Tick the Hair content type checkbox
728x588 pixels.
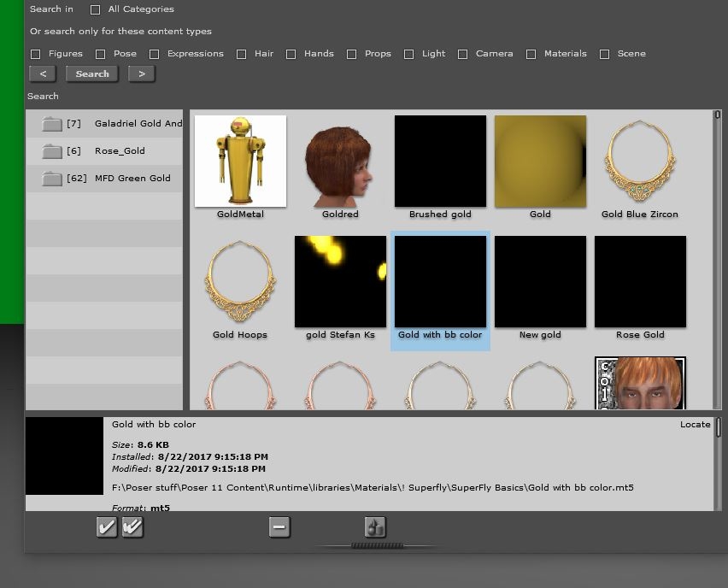click(x=242, y=54)
